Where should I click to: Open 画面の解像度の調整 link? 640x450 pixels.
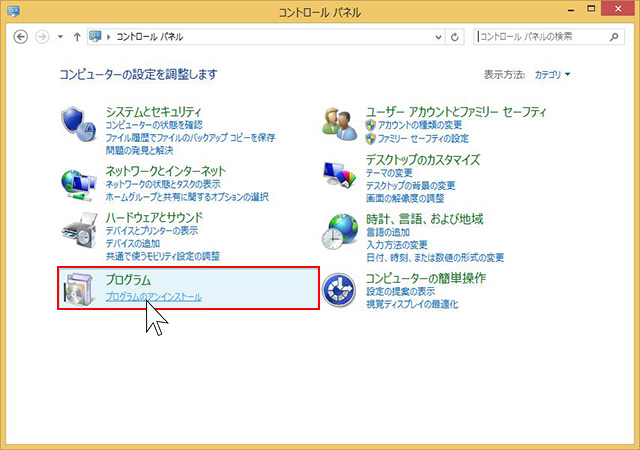pos(405,198)
